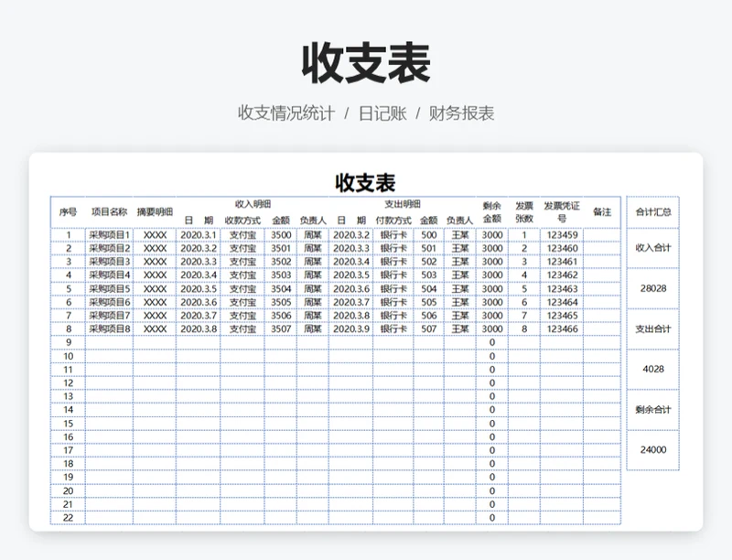Click the expense date cell 2020.3.9
The image size is (732, 560).
(x=351, y=329)
